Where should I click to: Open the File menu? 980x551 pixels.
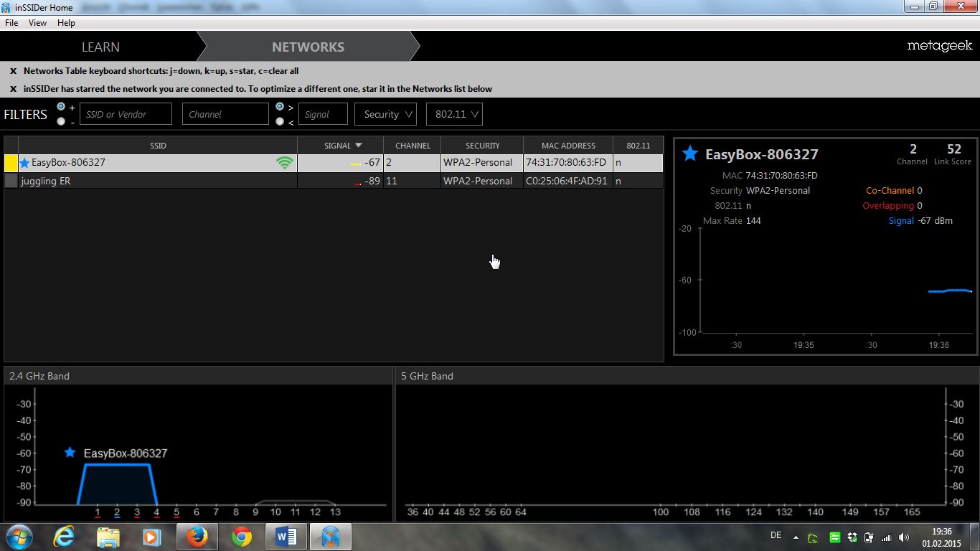[11, 23]
